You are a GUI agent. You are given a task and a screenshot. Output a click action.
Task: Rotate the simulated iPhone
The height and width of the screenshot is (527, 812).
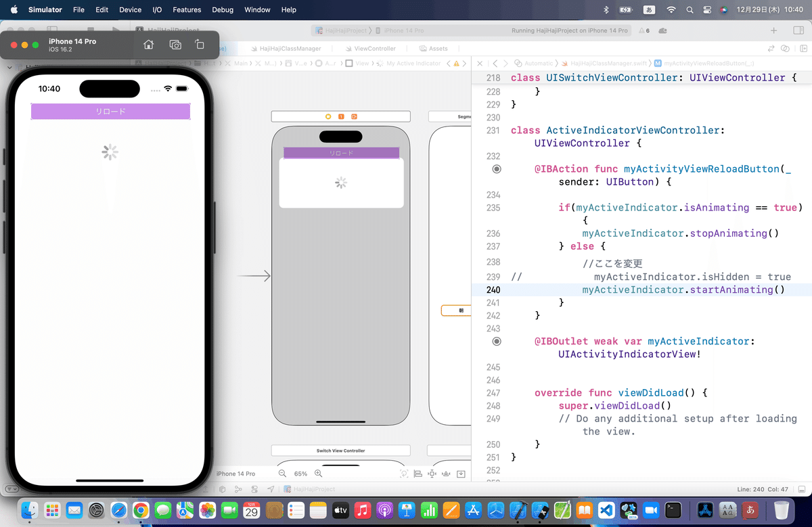(x=200, y=45)
